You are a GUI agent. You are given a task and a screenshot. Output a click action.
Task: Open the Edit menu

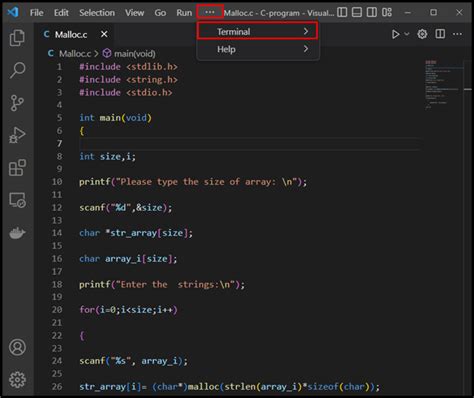[61, 13]
